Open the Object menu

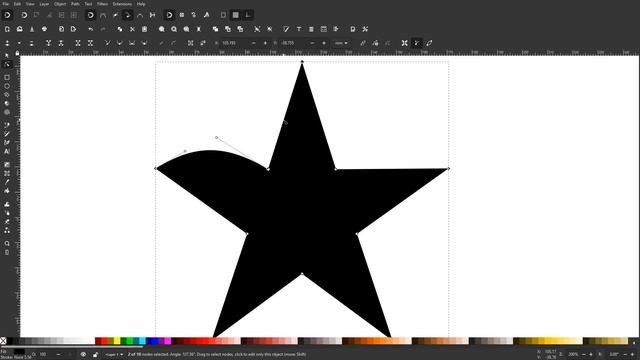(x=60, y=4)
